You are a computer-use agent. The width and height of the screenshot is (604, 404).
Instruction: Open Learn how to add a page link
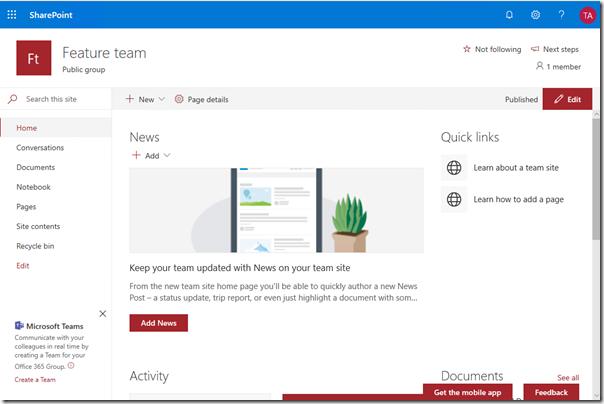[518, 199]
